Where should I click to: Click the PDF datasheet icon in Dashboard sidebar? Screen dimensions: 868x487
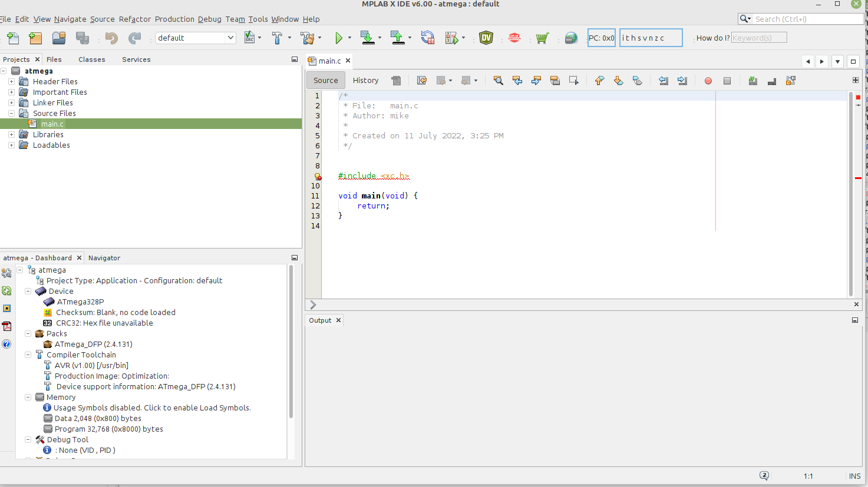(x=6, y=326)
